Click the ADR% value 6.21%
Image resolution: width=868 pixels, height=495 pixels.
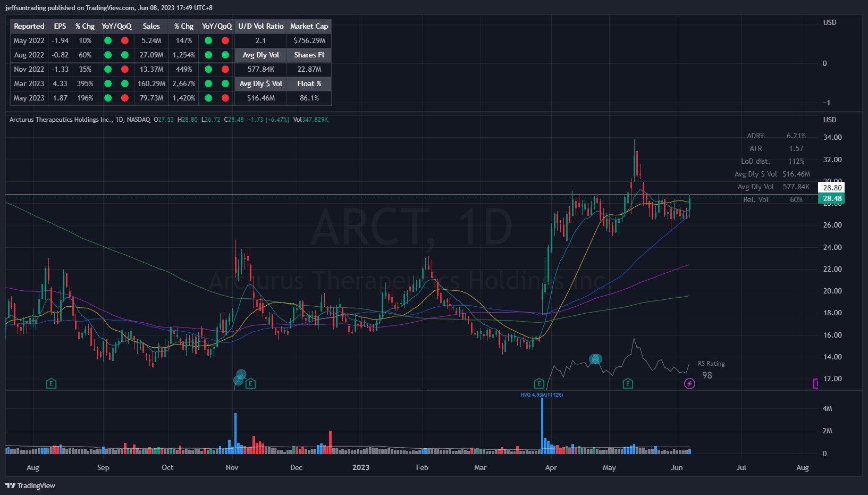tap(796, 136)
